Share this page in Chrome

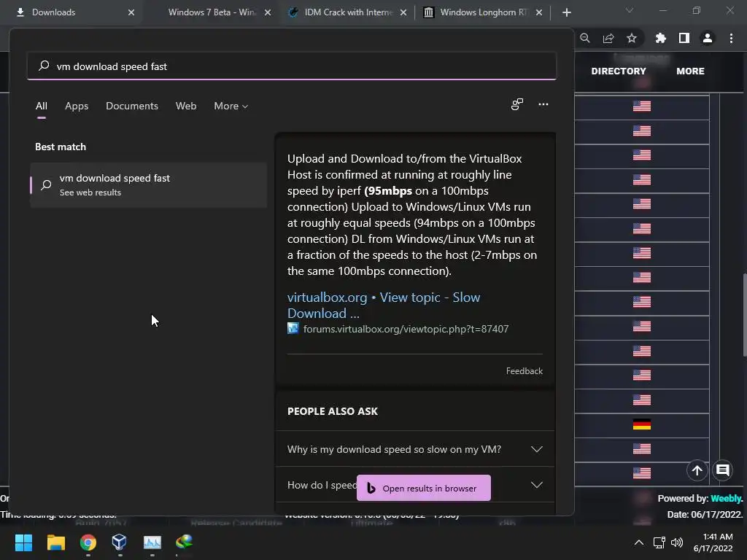pyautogui.click(x=608, y=38)
